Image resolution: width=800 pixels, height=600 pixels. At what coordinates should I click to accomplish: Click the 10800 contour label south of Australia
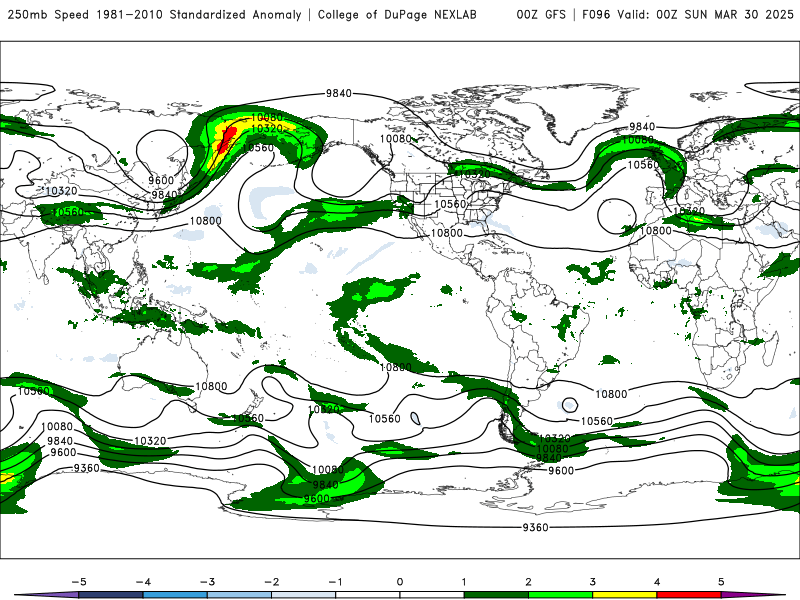point(211,386)
